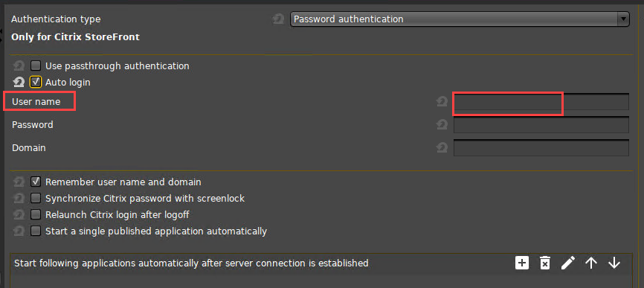Viewport: 644px width, 288px height.
Task: Click the edit pencil icon
Action: tap(568, 263)
